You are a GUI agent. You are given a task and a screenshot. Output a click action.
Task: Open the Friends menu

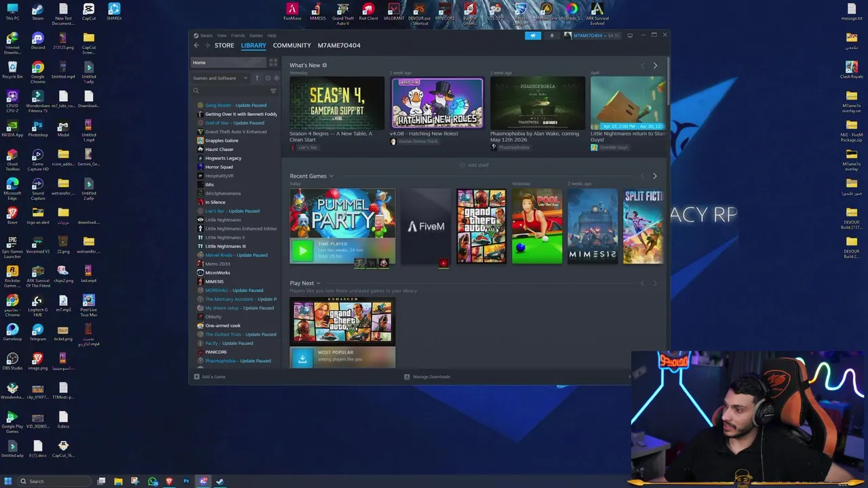tap(238, 35)
